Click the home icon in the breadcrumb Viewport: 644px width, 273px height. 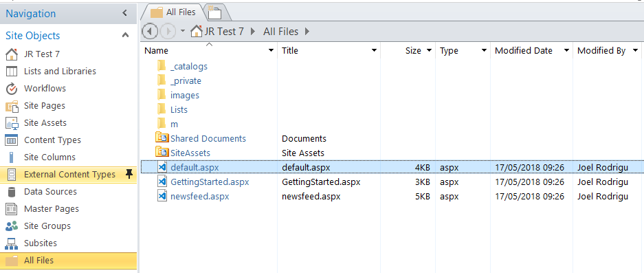[x=197, y=31]
